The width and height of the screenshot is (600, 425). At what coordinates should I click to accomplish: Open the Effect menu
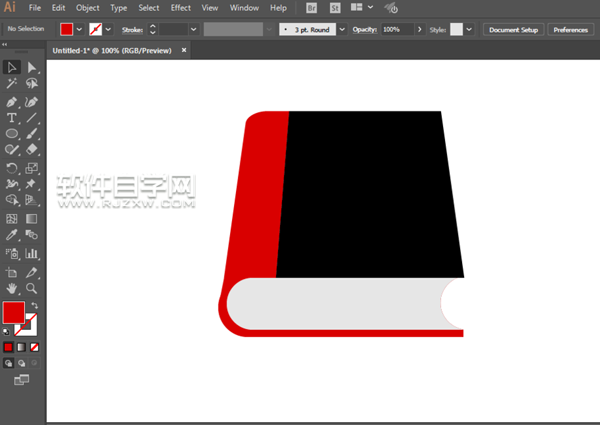click(x=180, y=8)
